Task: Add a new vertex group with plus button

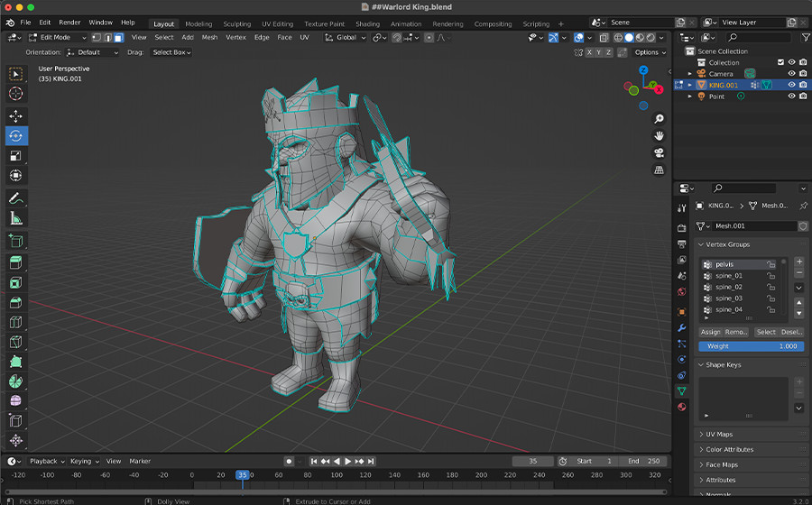Action: [799, 262]
